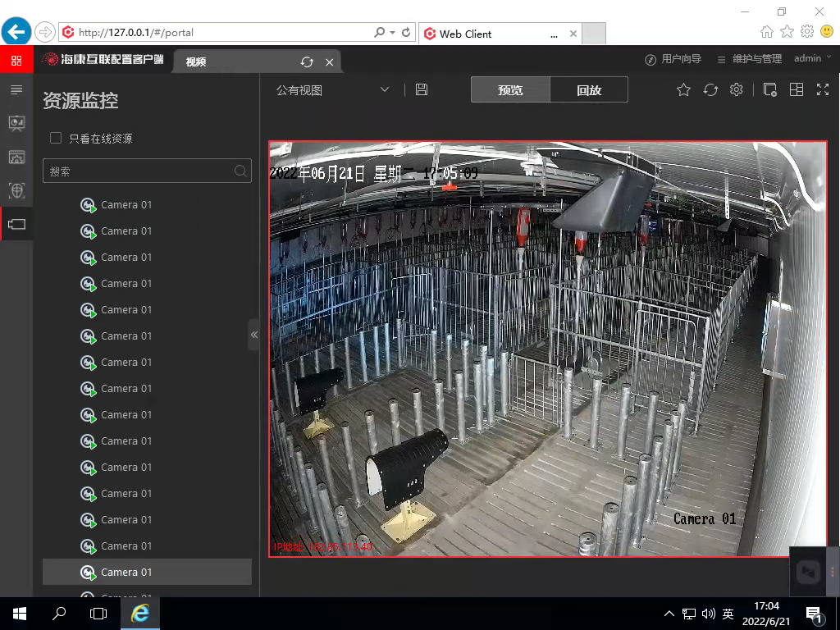Enter fullscreen video mode
840x630 pixels.
pyautogui.click(x=823, y=90)
